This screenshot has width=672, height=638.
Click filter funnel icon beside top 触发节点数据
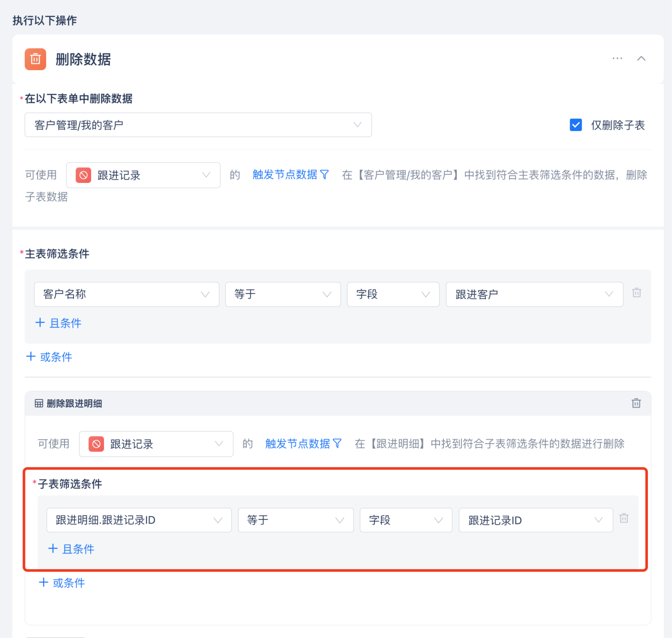[325, 175]
